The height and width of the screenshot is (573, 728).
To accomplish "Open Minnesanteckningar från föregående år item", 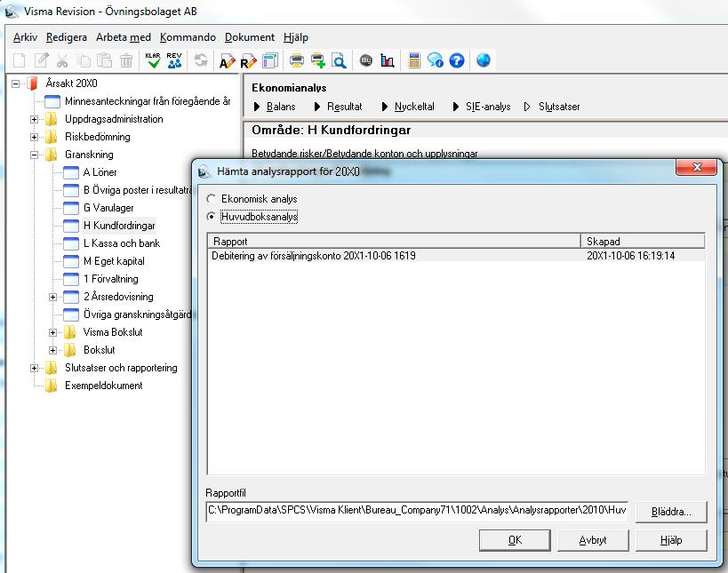I will [148, 101].
